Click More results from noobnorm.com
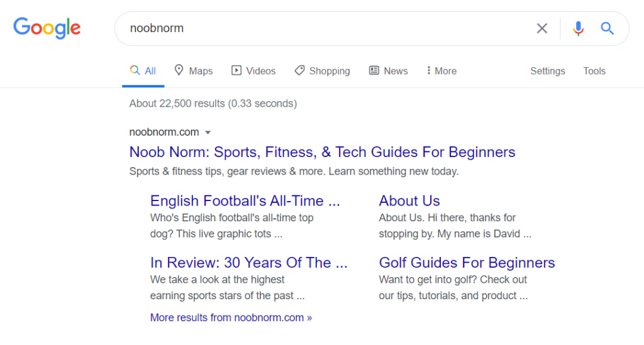Screen dimensions: 644x345 (231, 317)
